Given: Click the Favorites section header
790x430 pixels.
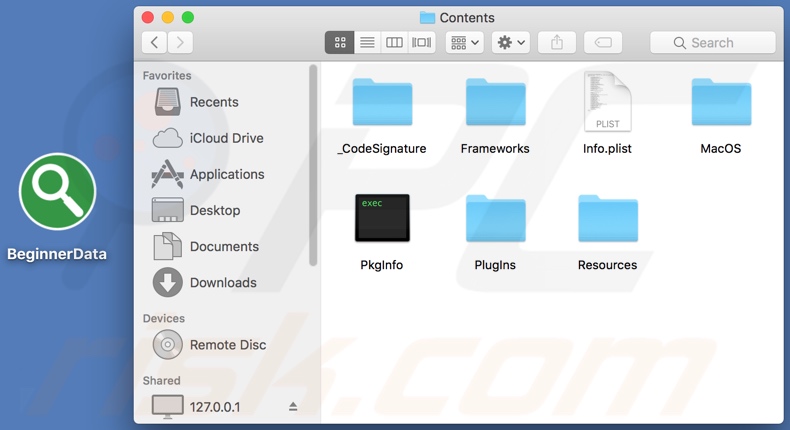Looking at the screenshot, I should coord(167,76).
